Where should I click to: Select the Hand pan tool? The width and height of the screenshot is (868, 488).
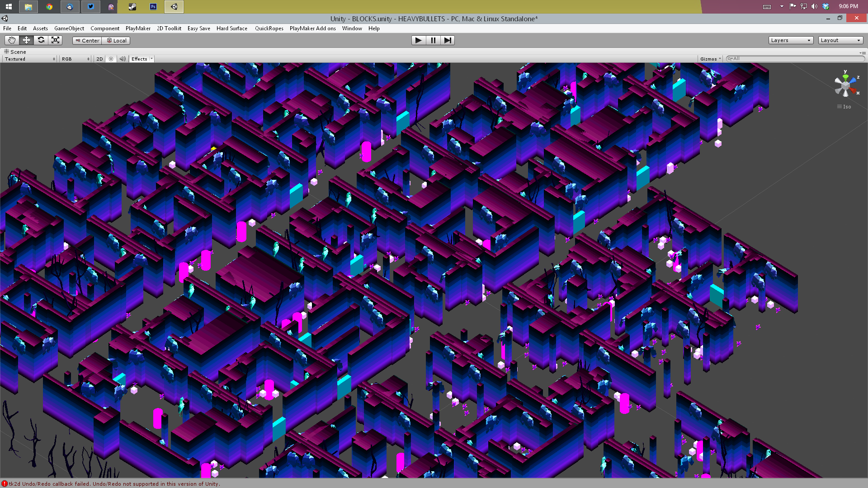pyautogui.click(x=12, y=40)
